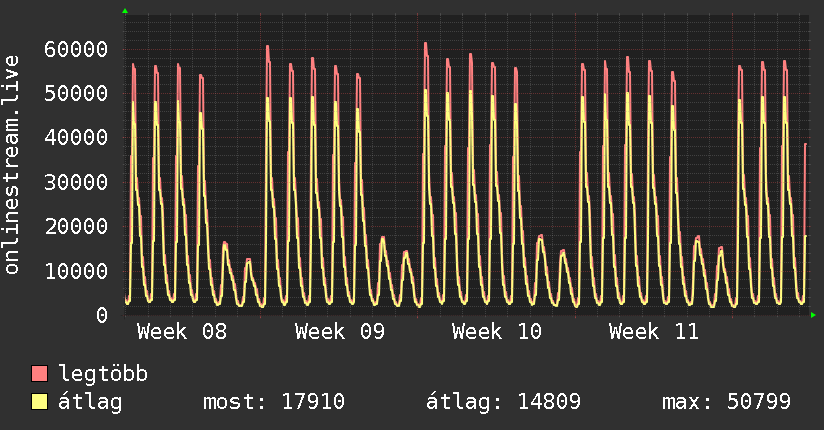The image size is (824, 430).
Task: Click the Week 08 axis label
Action: [182, 332]
